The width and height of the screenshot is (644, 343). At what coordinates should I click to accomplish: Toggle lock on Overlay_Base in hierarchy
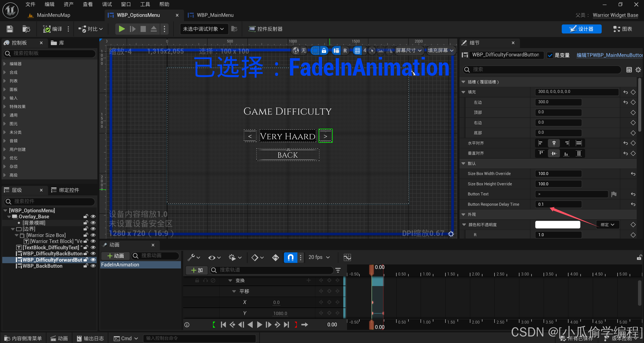click(86, 217)
